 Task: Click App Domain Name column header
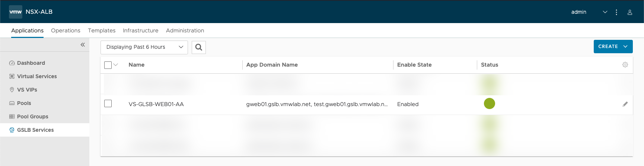(272, 65)
